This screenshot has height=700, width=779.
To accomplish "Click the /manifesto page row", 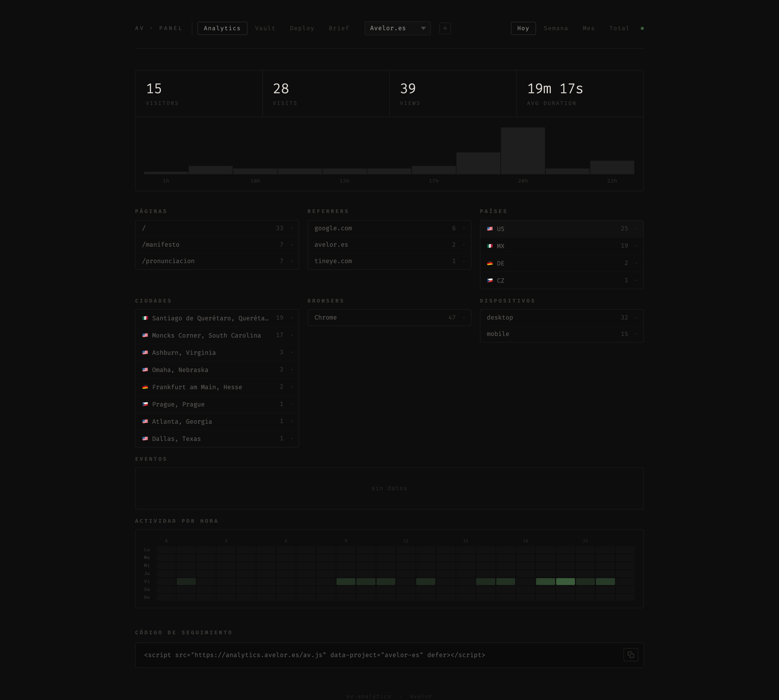I will [x=217, y=245].
